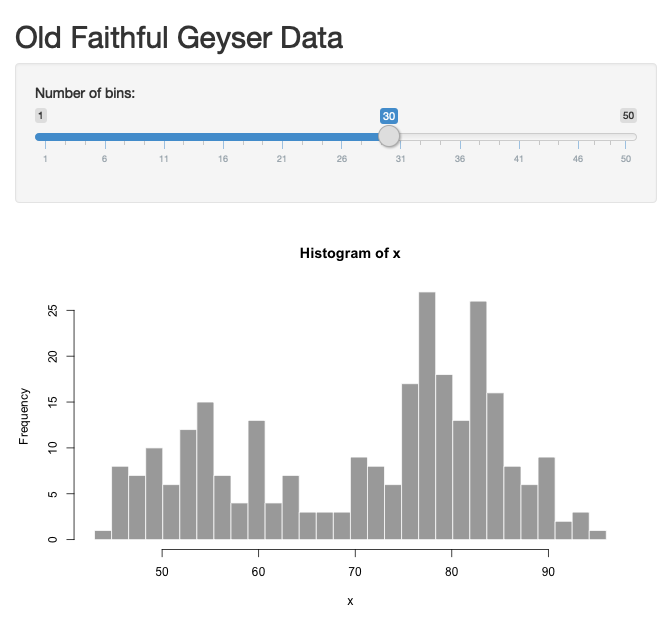The image size is (672, 623).
Task: Click the rightmost histogram bar
Action: tap(598, 535)
